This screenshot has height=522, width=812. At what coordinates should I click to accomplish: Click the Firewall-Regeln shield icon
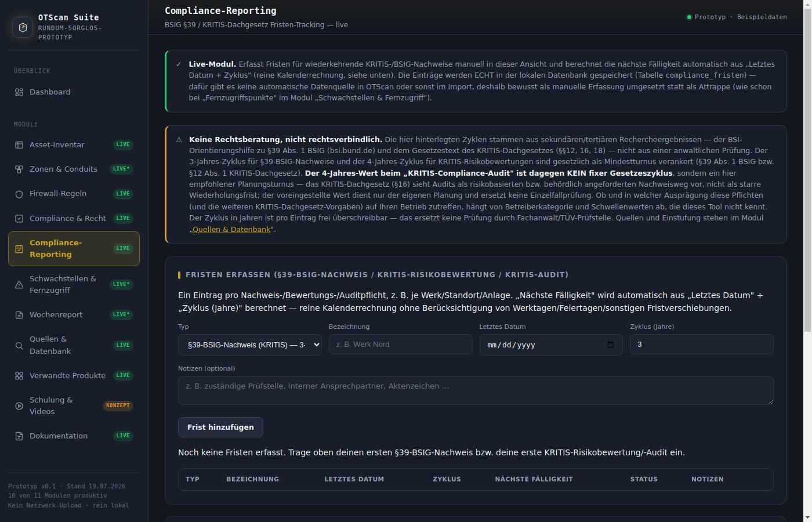[x=19, y=194]
